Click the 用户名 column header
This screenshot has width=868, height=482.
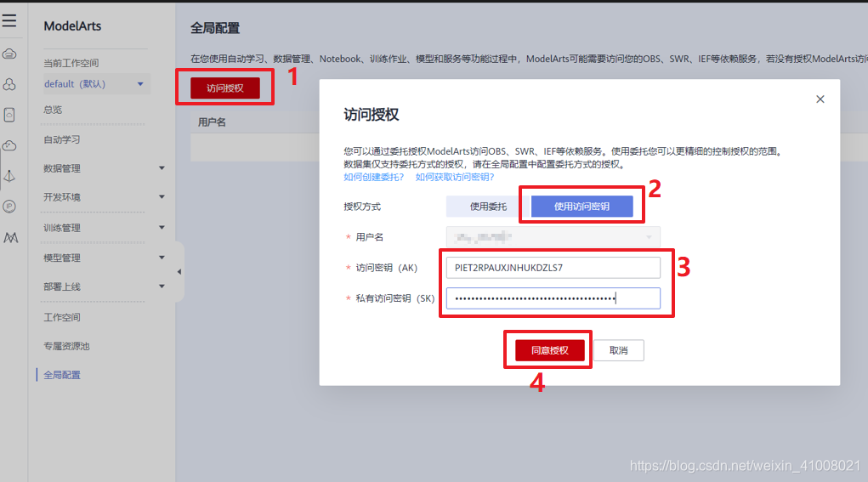click(x=212, y=122)
